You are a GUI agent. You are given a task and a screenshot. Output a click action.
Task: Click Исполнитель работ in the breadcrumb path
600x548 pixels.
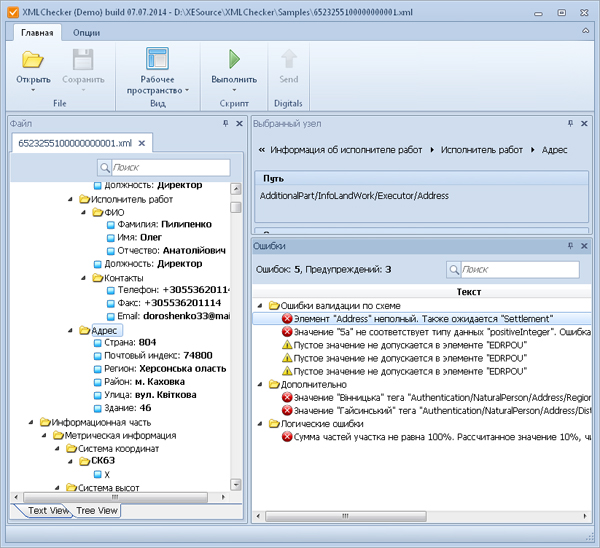[482, 150]
